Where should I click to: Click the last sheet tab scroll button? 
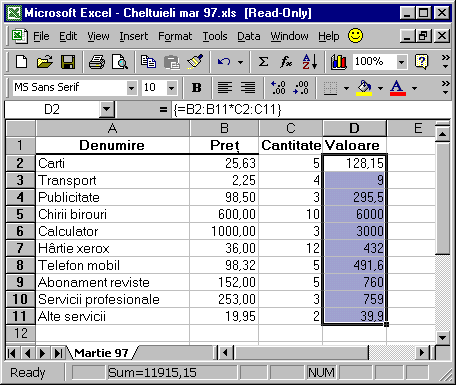(59, 353)
